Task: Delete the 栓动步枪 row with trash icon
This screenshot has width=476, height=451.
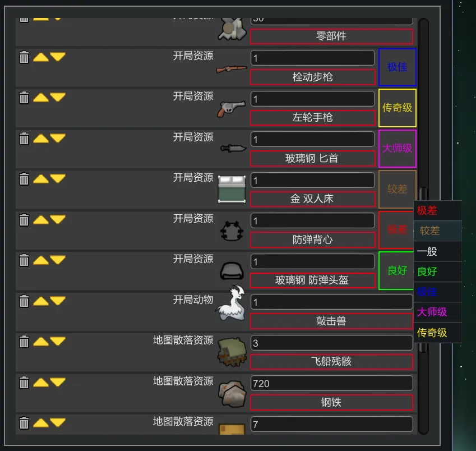Action: click(x=24, y=57)
